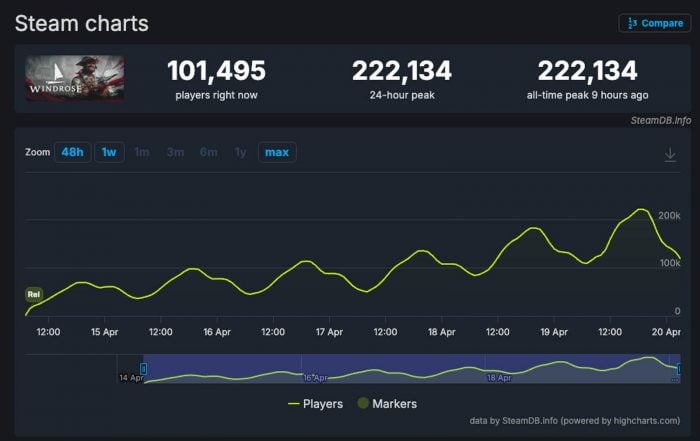Click the Players line legend icon
This screenshot has width=700, height=441.
[293, 404]
